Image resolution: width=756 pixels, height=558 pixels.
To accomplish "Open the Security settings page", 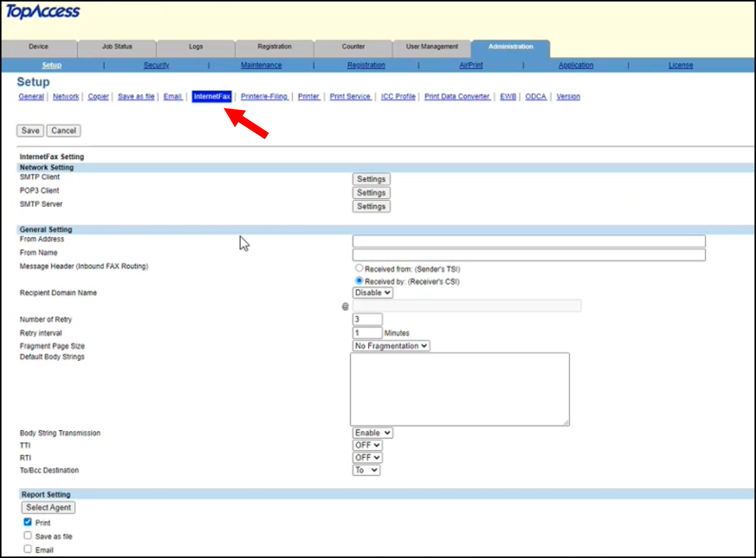I will click(x=156, y=65).
